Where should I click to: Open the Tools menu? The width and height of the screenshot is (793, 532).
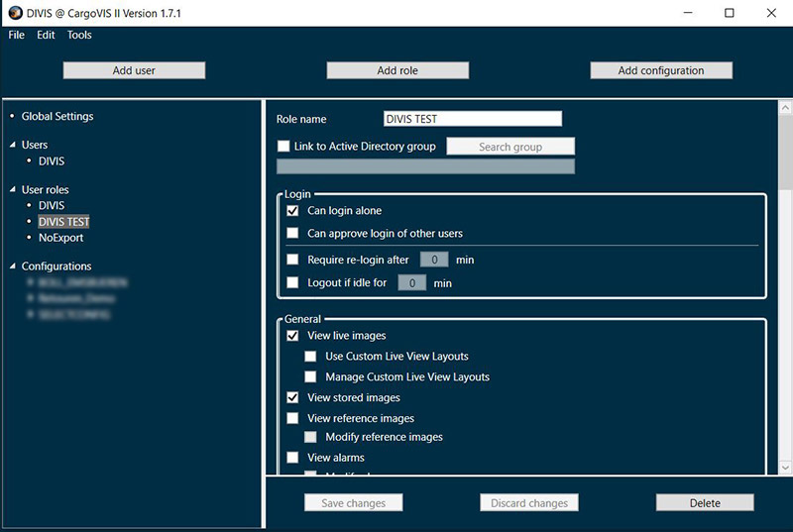[79, 35]
